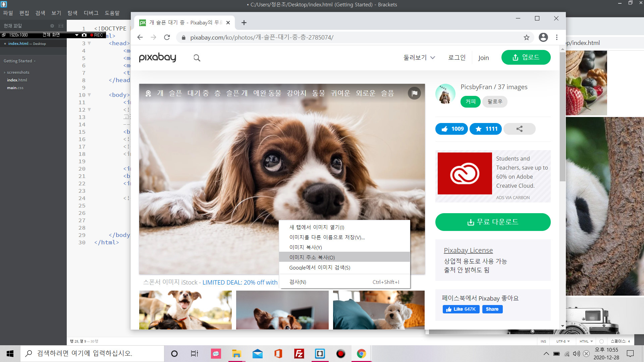Click the Adobe Creative Cloud ad logo
Viewport: 644px width, 362px height.
465,173
